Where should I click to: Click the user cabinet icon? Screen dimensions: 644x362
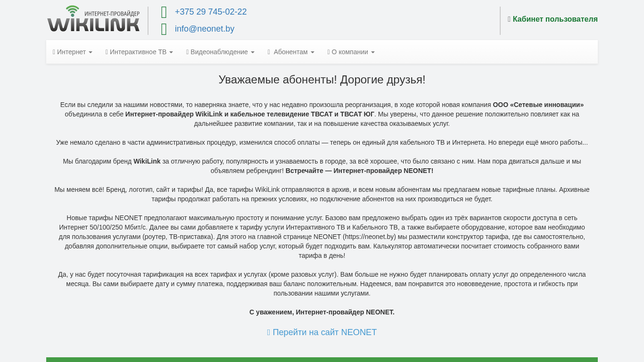509,19
